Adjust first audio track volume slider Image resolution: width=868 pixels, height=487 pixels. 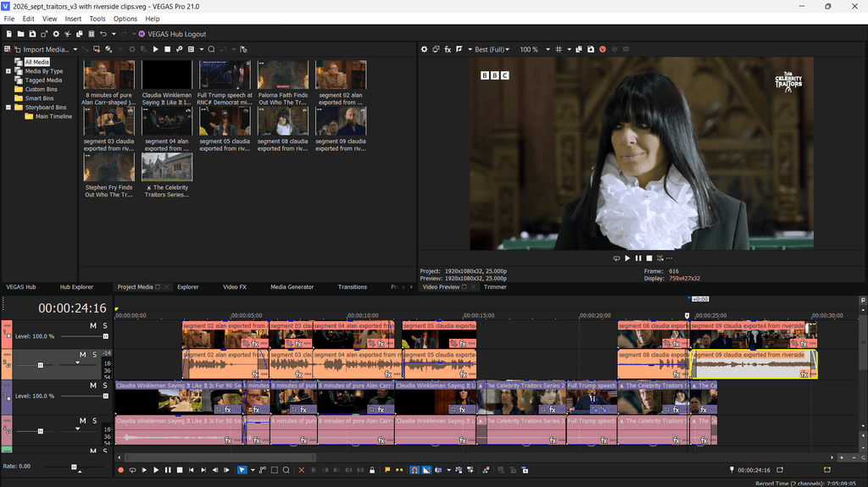pos(40,365)
